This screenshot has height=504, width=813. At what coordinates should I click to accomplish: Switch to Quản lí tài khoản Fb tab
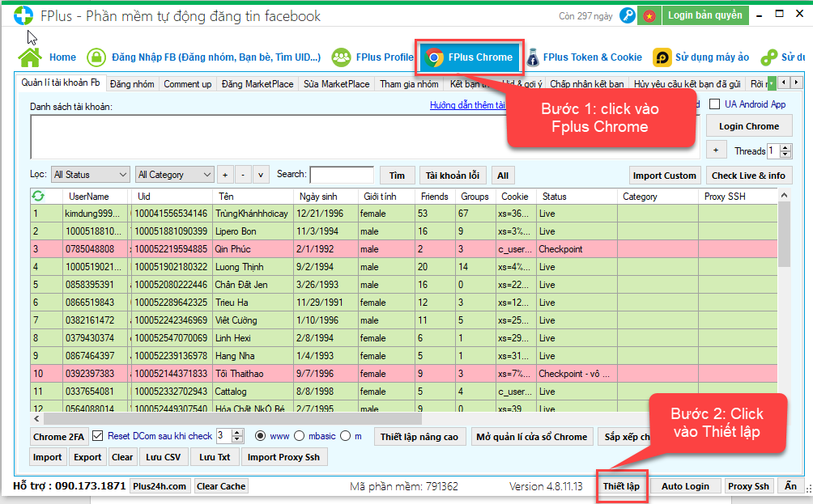[x=61, y=83]
